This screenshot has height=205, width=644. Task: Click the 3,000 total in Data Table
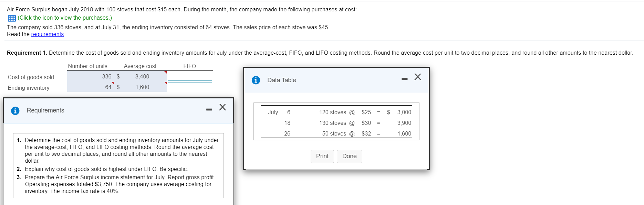pyautogui.click(x=404, y=112)
